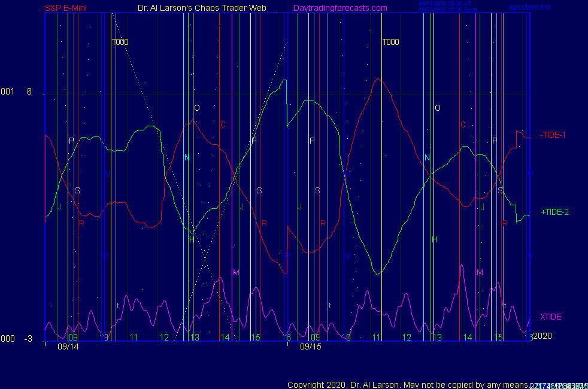
Task: Click the "09/12/2020 20:20 UT" timestamp
Action: pyautogui.click(x=445, y=4)
